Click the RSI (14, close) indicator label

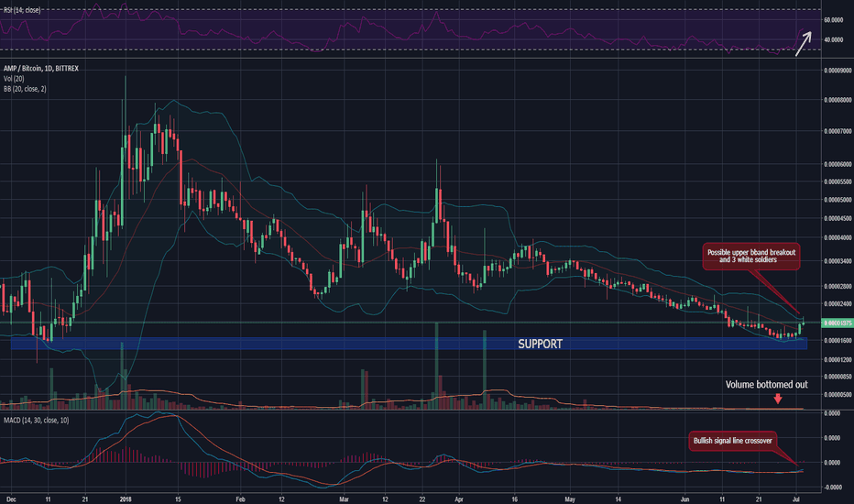[x=22, y=10]
